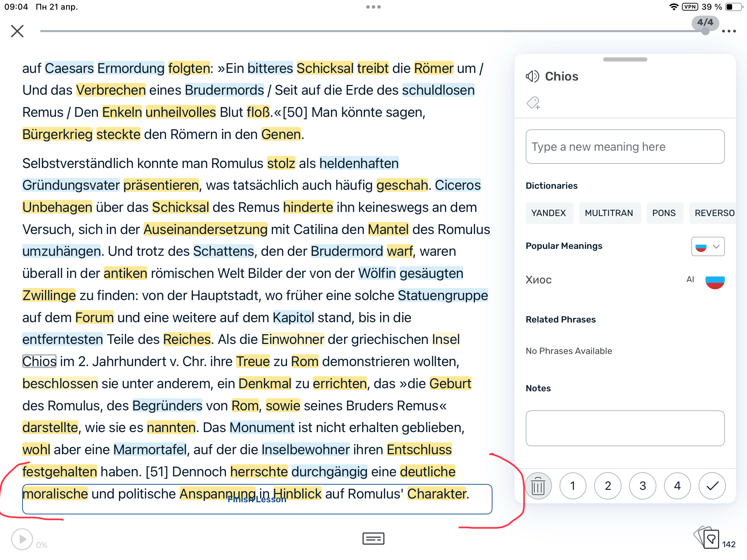Tap the yellow word Bürgerkrieg

57,134
